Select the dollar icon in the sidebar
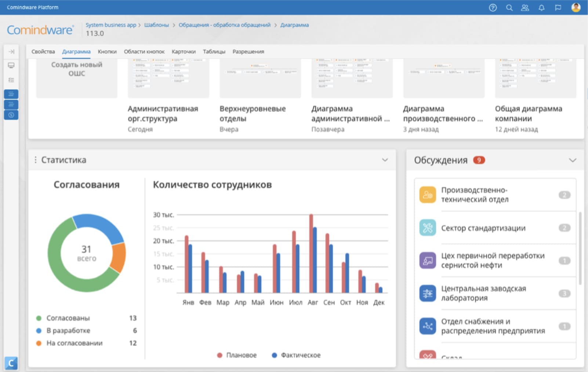Screen dimensions: 588x372 click(11, 115)
